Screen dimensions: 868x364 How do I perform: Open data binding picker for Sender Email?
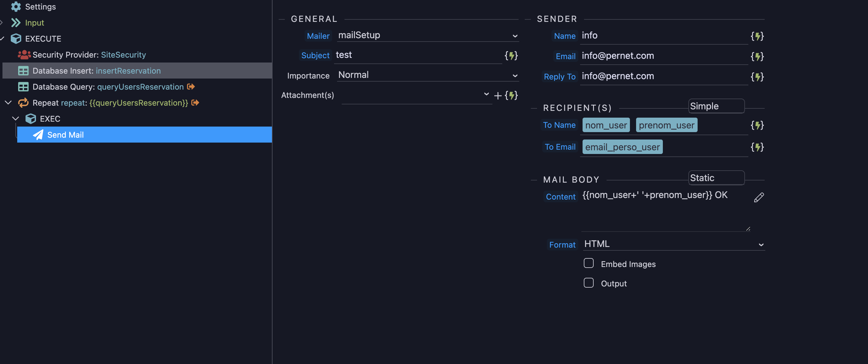757,56
